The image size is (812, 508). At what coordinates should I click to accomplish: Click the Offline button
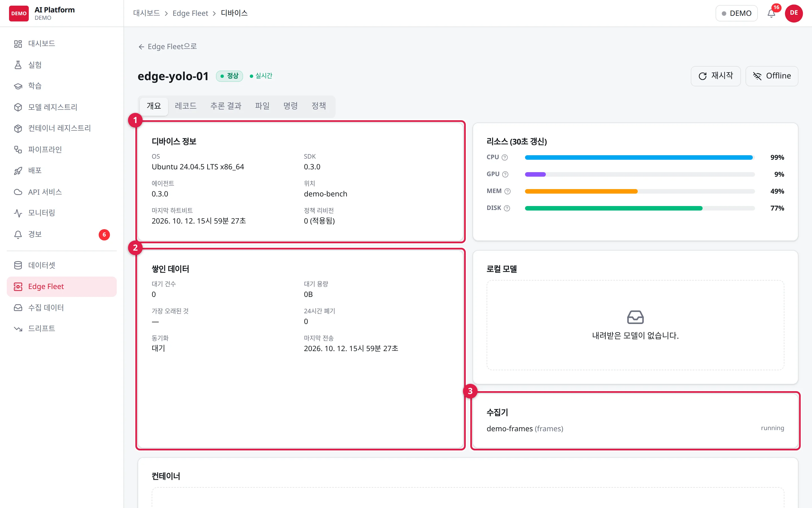click(772, 76)
